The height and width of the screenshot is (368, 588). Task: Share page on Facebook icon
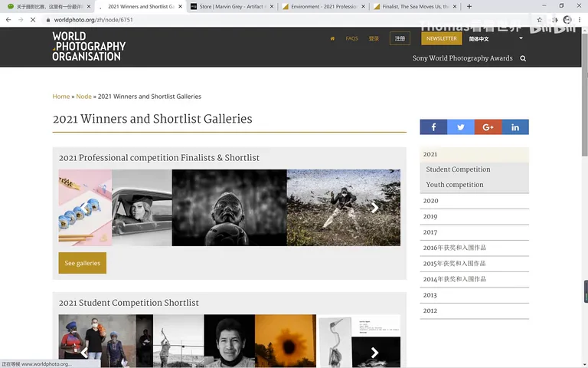click(433, 127)
